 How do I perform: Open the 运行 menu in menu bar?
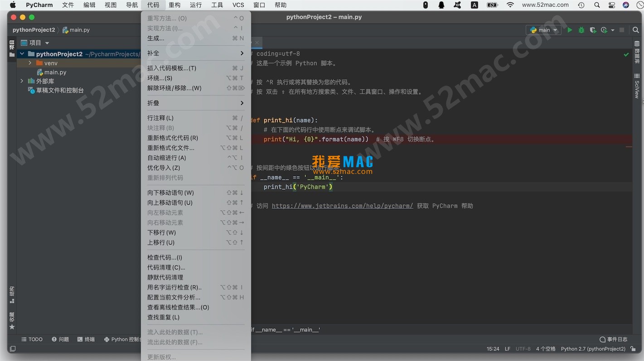tap(196, 5)
